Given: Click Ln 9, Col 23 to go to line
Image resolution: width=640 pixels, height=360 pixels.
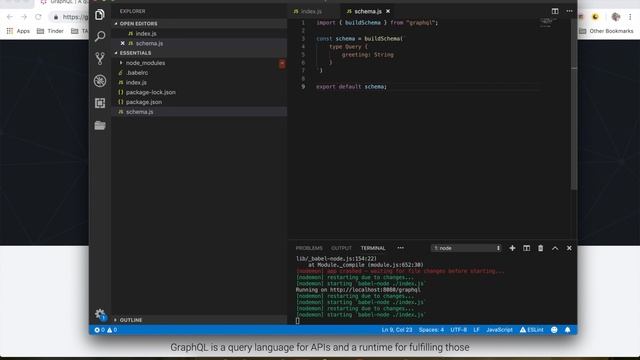Looking at the screenshot, I should point(397,330).
